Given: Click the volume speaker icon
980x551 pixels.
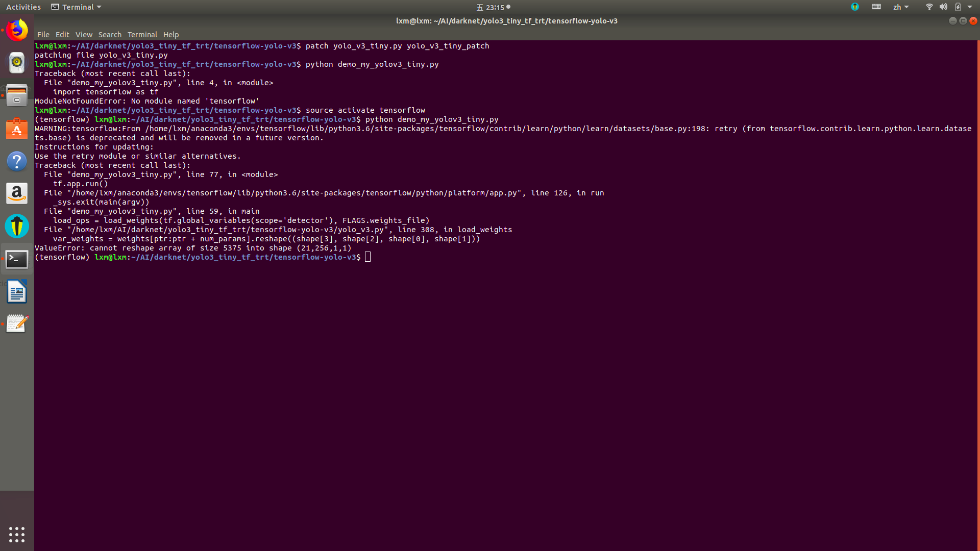Looking at the screenshot, I should tap(943, 7).
